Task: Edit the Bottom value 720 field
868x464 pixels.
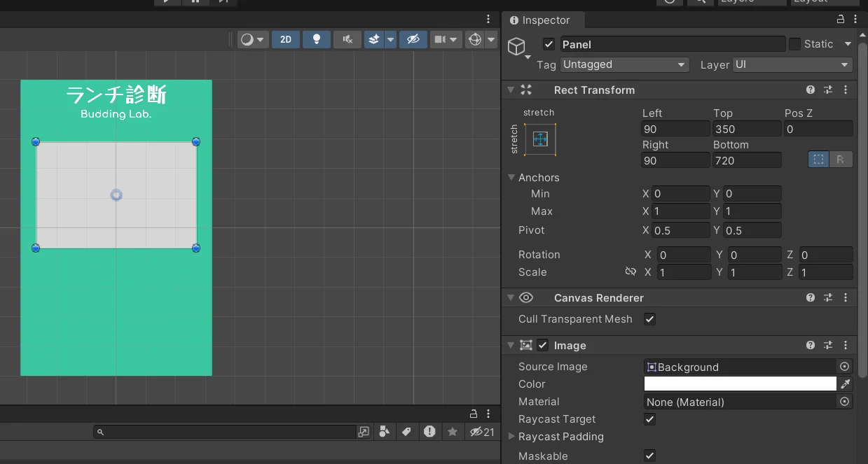Action: [747, 160]
